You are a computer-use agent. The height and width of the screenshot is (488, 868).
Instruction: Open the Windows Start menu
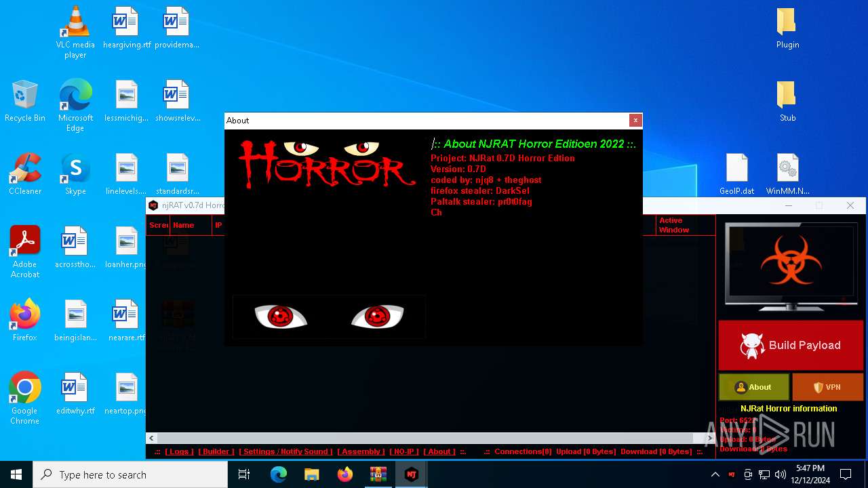[x=16, y=474]
